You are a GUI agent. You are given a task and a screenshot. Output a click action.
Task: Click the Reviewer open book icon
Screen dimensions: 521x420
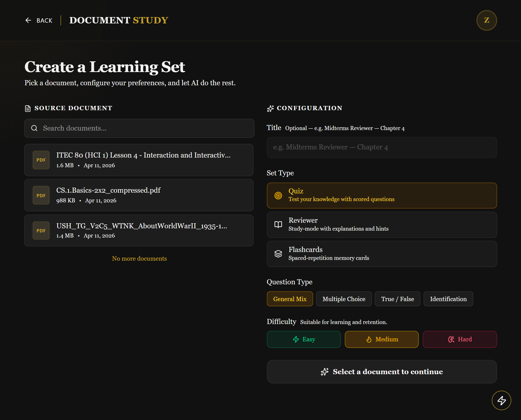[x=278, y=225]
